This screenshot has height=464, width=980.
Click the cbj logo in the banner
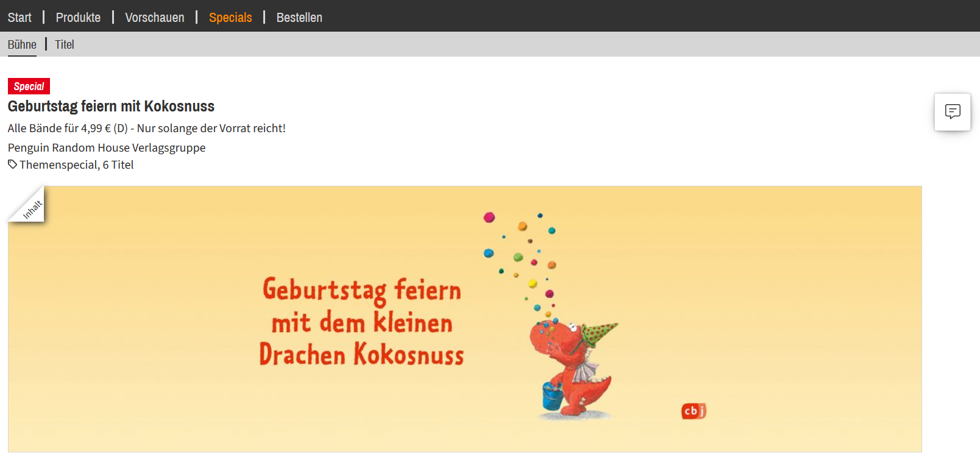pyautogui.click(x=694, y=411)
